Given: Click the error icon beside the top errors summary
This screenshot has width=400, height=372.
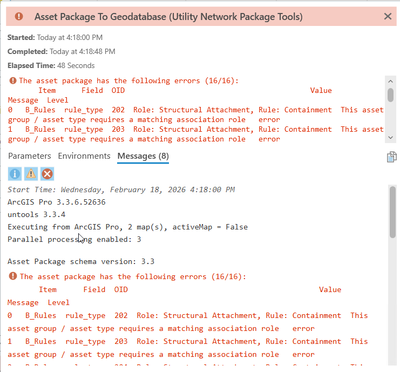Looking at the screenshot, I should 13,81.
